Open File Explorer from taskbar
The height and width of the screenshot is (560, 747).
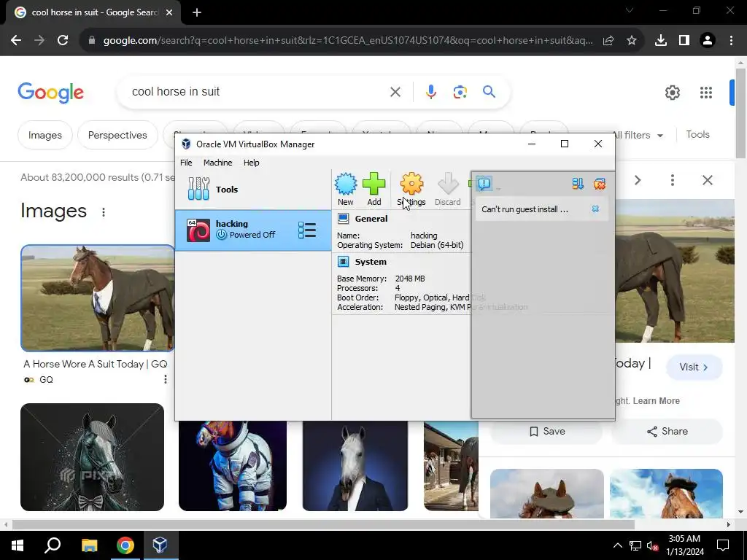89,545
